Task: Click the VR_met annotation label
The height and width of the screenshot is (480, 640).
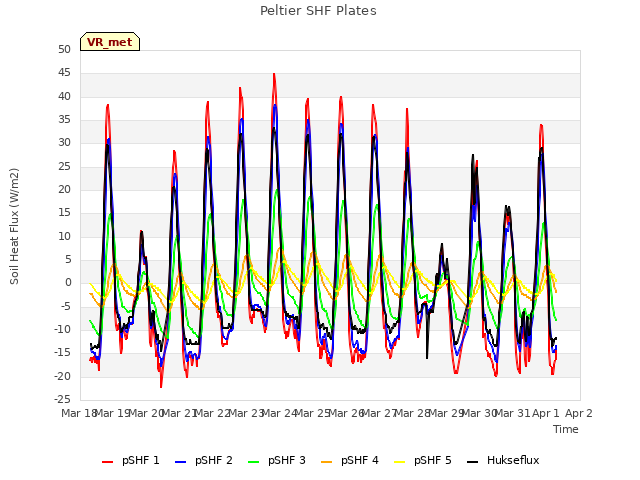Action: [110, 42]
